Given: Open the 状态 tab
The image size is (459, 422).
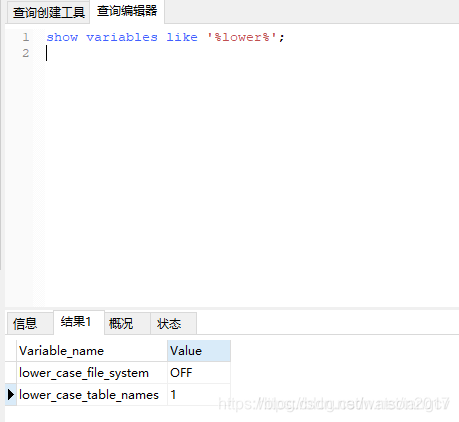Looking at the screenshot, I should click(x=173, y=323).
